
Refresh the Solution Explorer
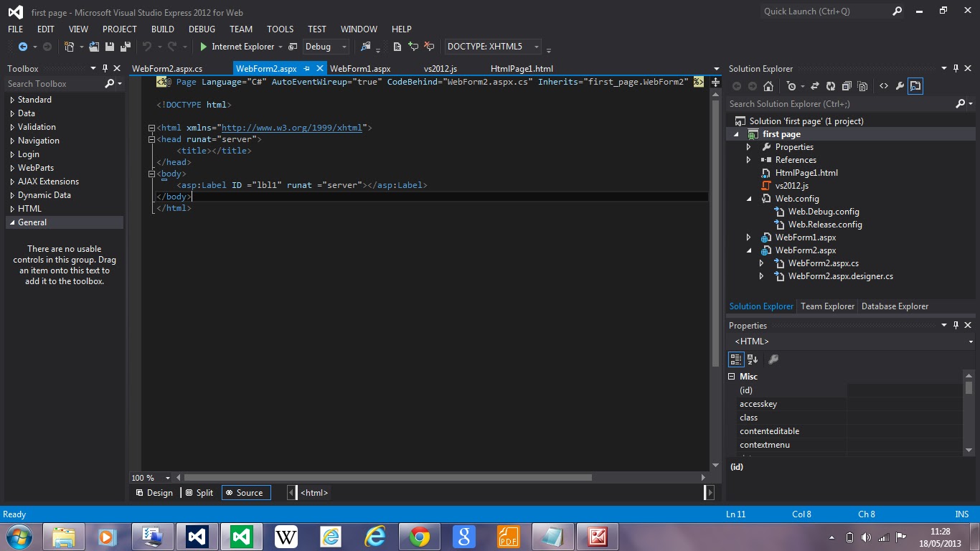pos(831,85)
